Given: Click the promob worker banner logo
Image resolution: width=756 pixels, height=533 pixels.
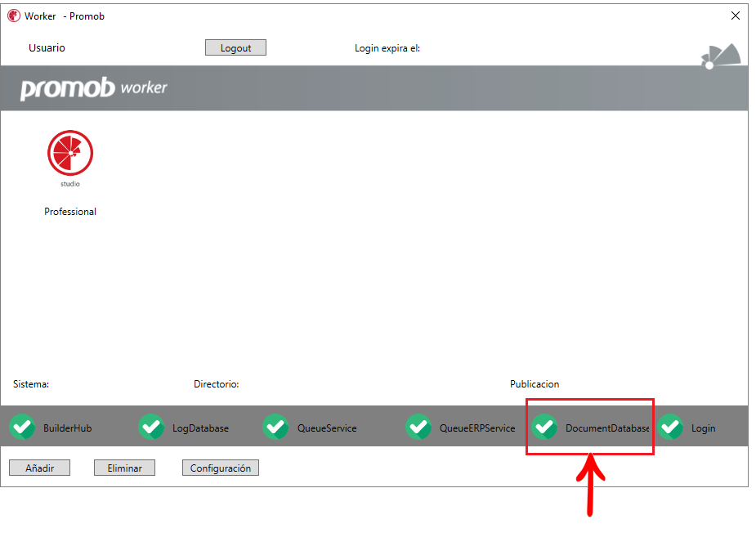Looking at the screenshot, I should 93,88.
